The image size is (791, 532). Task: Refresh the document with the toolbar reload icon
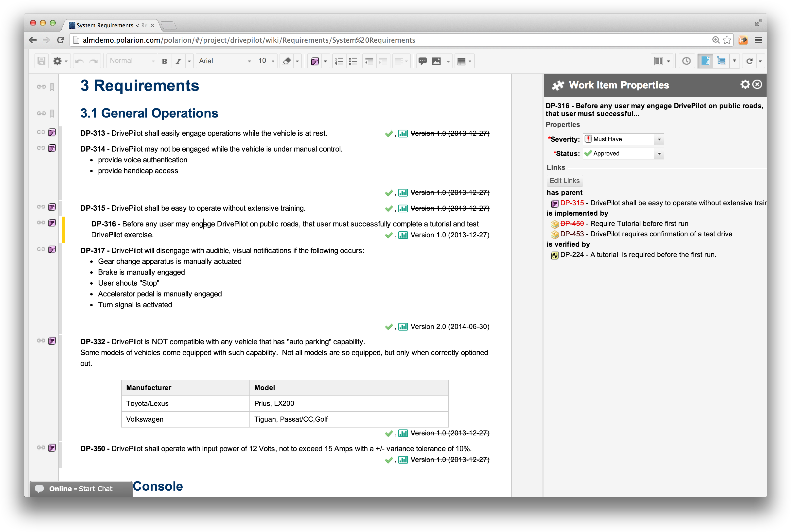749,61
